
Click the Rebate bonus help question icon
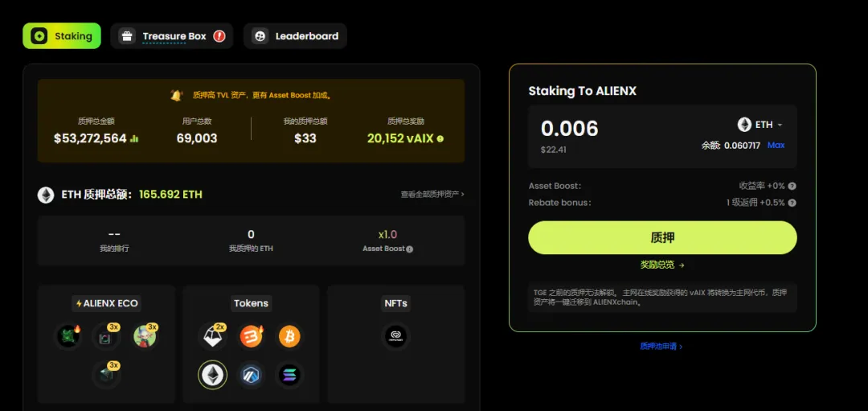tap(792, 203)
